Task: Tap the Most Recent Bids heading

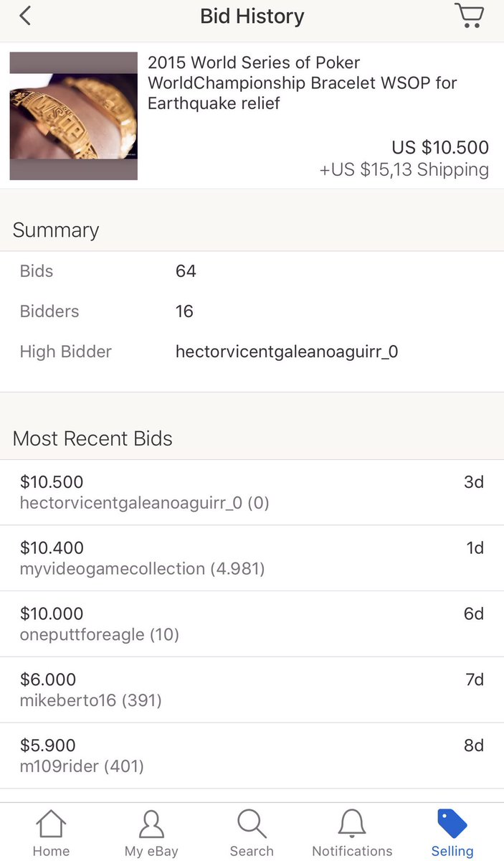Action: 92,438
